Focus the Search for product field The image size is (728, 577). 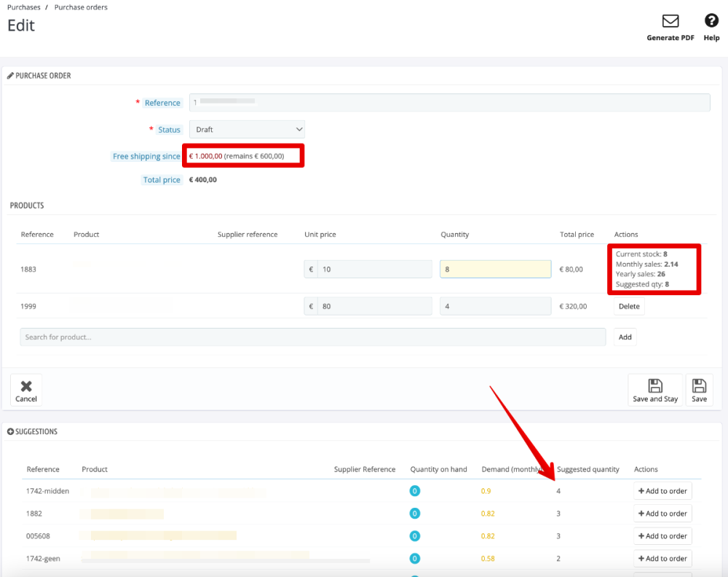point(312,337)
